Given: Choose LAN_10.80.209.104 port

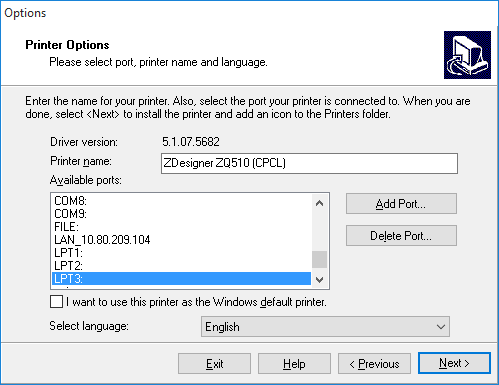Looking at the screenshot, I should 181,240.
